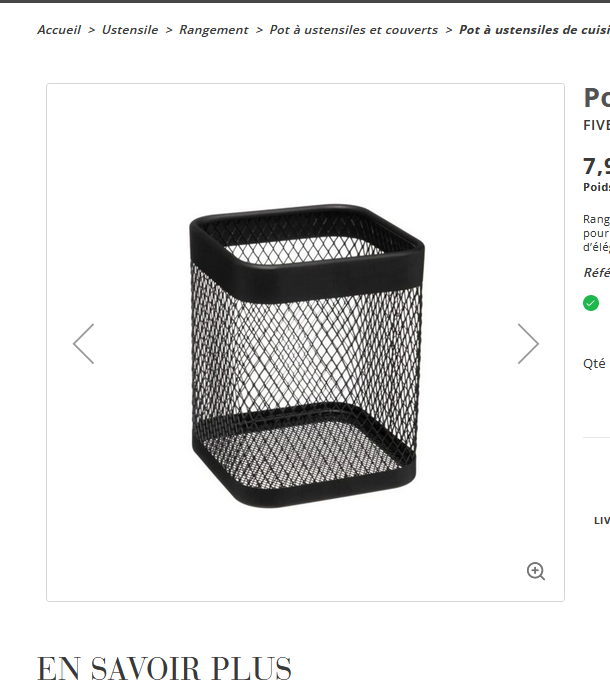Viewport: 610px width, 691px height.
Task: Click the green availability checkmark icon
Action: click(x=591, y=303)
